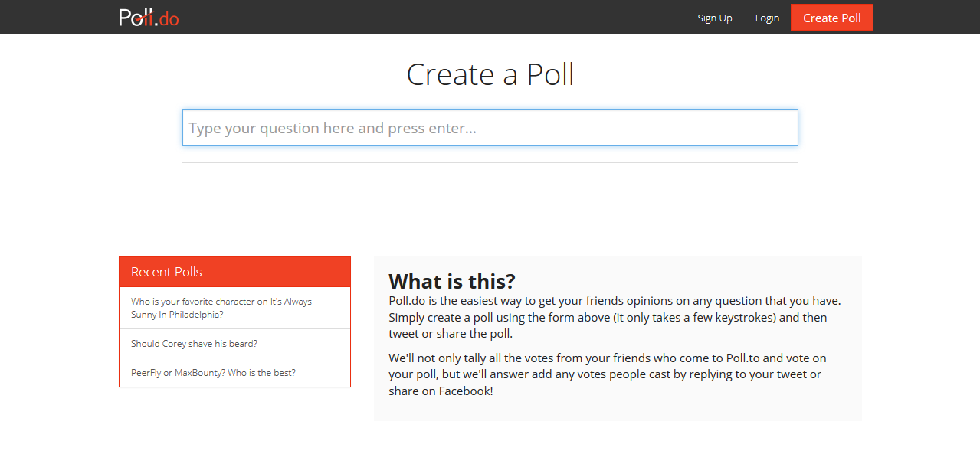The height and width of the screenshot is (451, 980).
Task: Click the Poll.do logo
Action: coord(149,18)
